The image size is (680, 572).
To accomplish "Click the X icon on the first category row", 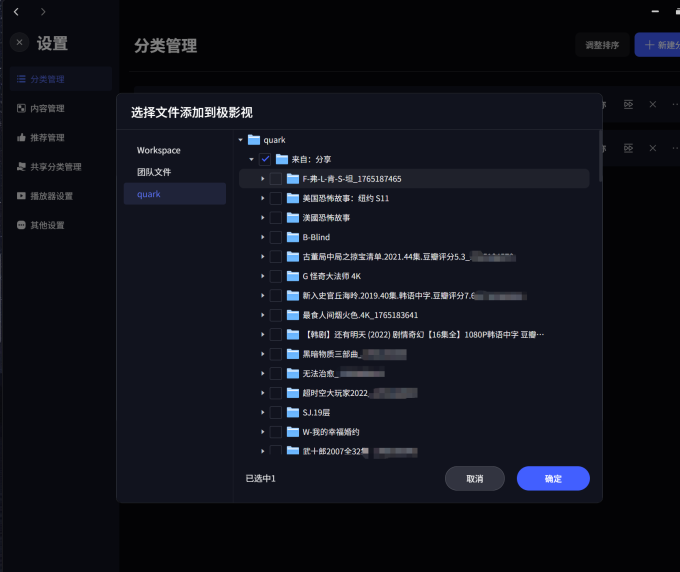I will 653,105.
